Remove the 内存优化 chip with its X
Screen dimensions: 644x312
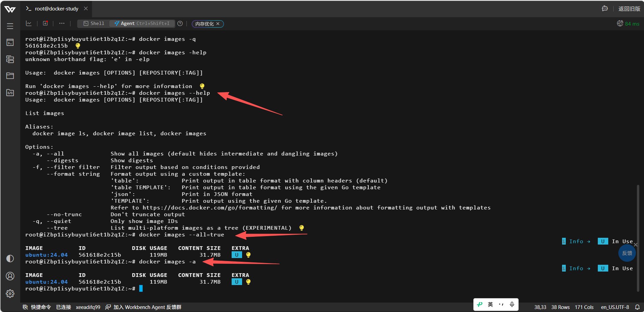pos(218,24)
